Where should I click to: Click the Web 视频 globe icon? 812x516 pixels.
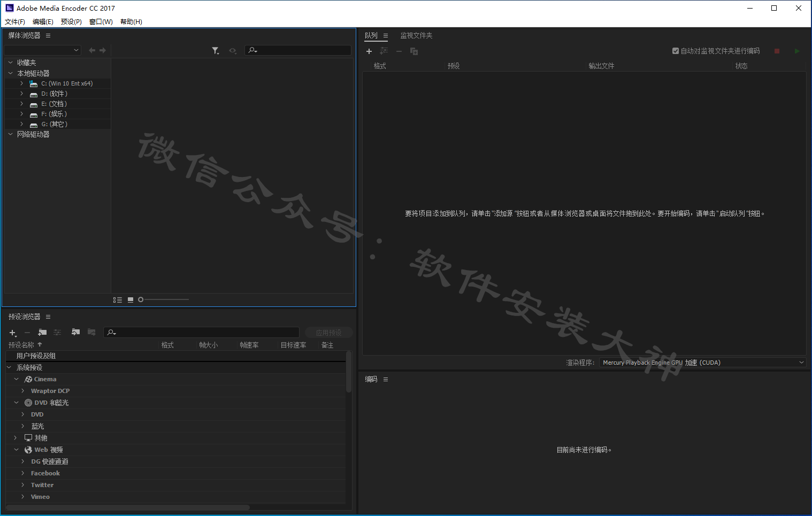pyautogui.click(x=28, y=450)
